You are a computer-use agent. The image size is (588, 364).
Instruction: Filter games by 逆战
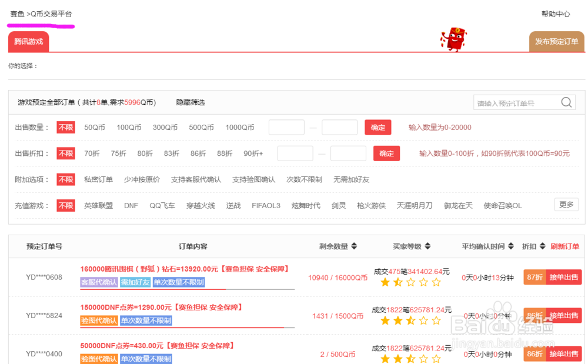pos(233,205)
